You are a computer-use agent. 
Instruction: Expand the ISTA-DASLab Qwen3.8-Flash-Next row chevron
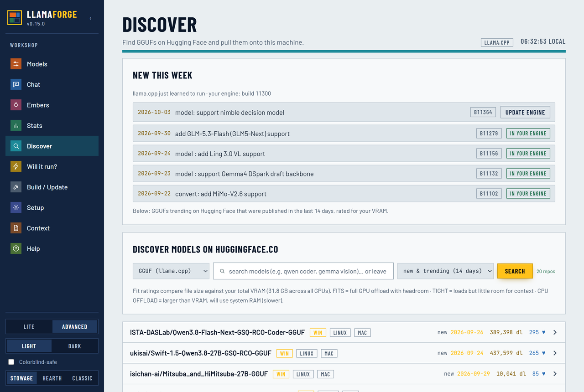555,332
